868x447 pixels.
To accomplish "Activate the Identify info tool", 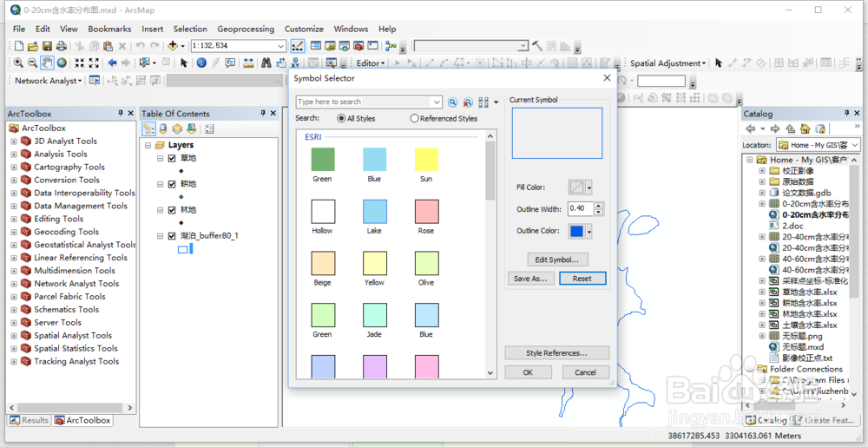I will (x=201, y=62).
